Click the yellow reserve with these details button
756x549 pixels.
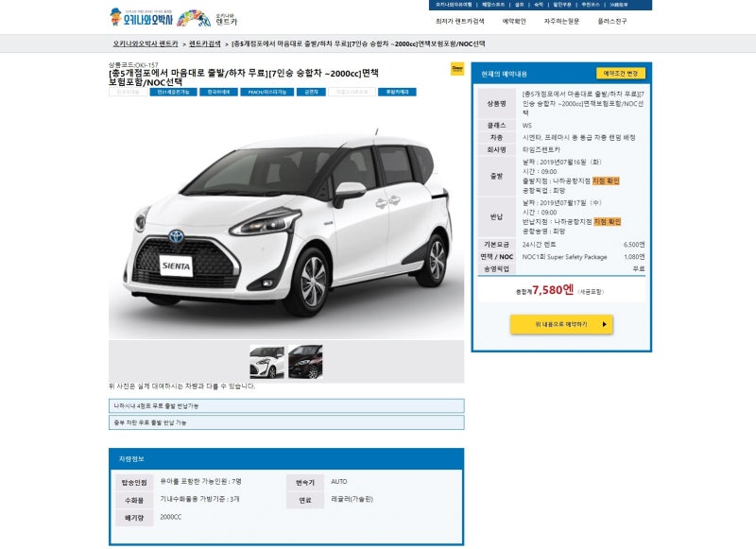click(561, 324)
